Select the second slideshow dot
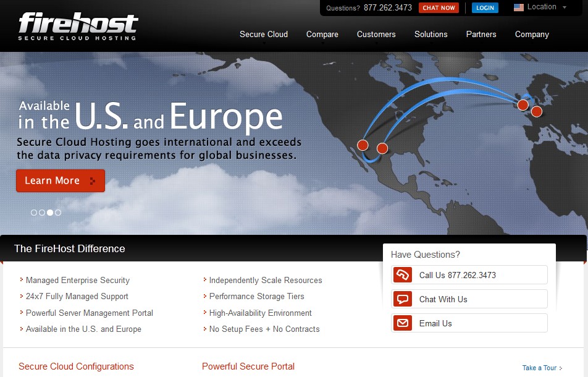The image size is (588, 377). click(x=42, y=213)
